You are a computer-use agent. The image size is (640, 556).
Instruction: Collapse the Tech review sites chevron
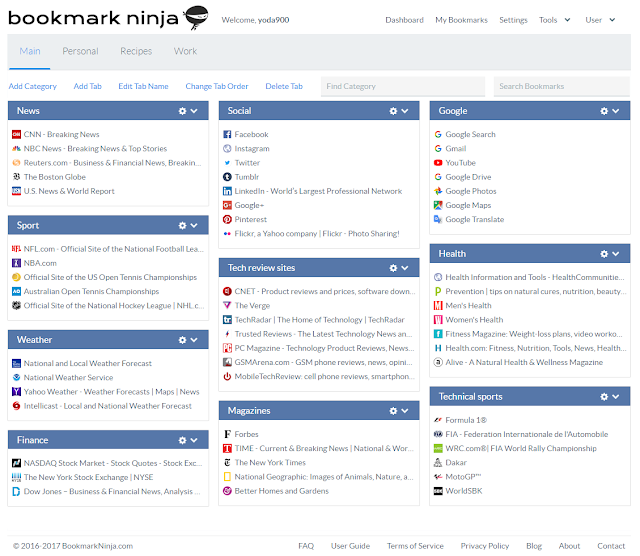coord(404,268)
